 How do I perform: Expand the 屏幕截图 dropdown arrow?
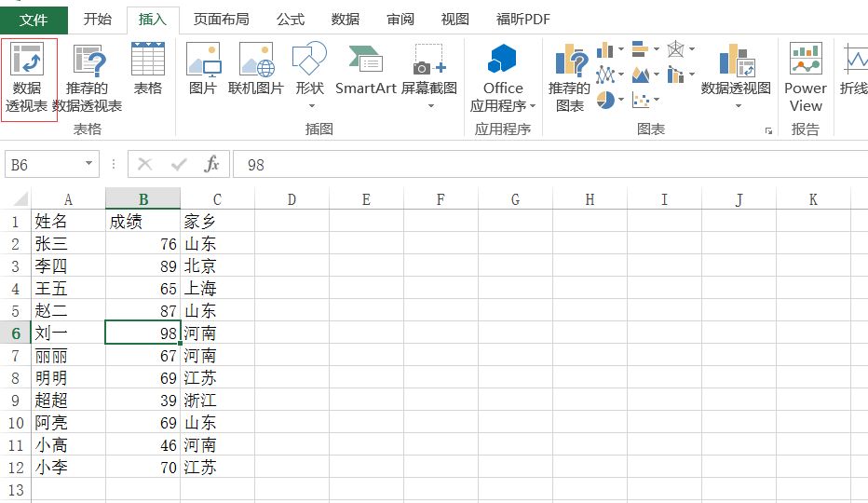[431, 106]
